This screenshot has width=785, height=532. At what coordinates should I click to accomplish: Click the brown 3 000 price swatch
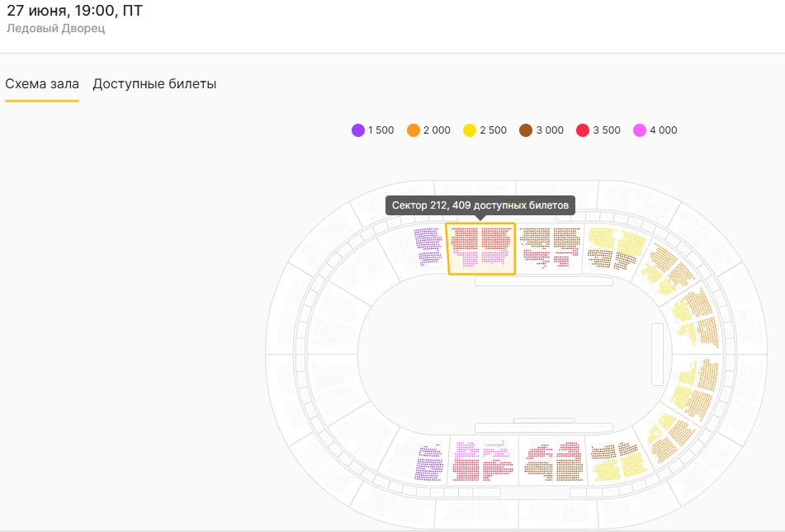point(526,130)
